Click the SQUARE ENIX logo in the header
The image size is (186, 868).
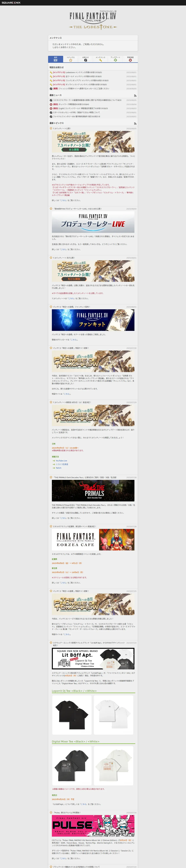11,3
